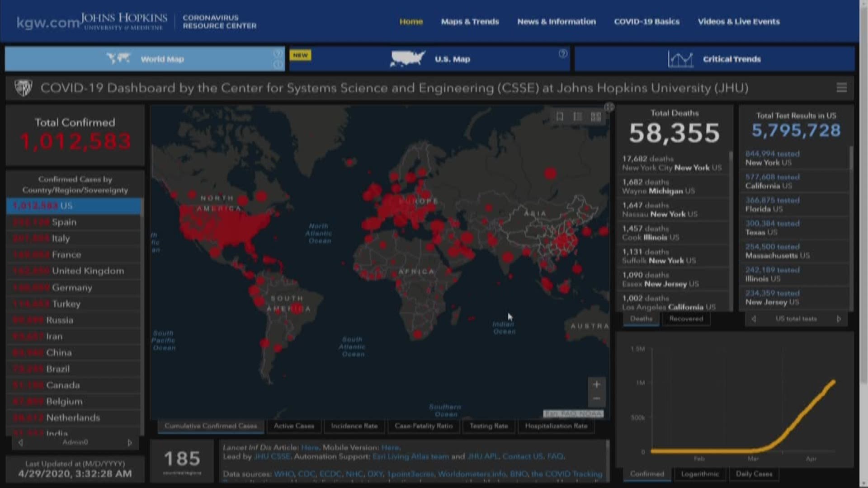Viewport: 868px width, 488px height.
Task: Click right arrow beside US total tests
Action: 839,319
